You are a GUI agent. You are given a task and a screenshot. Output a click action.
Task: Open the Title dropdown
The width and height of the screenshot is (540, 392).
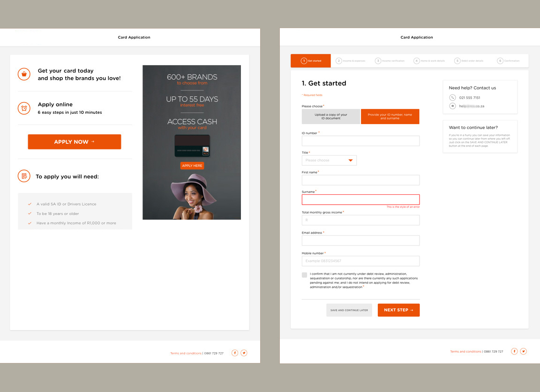click(329, 160)
